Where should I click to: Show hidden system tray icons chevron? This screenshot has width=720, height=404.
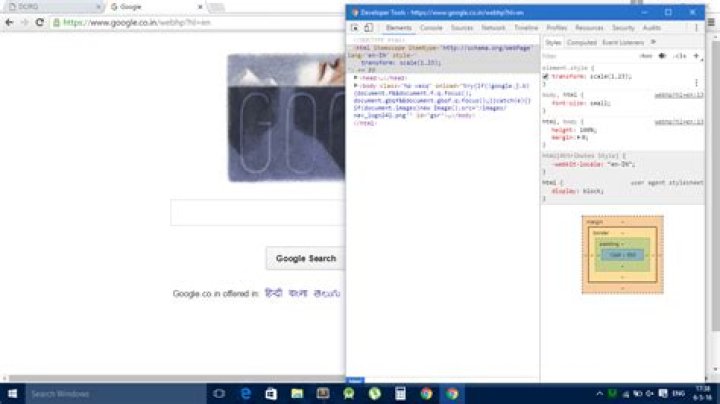click(599, 394)
